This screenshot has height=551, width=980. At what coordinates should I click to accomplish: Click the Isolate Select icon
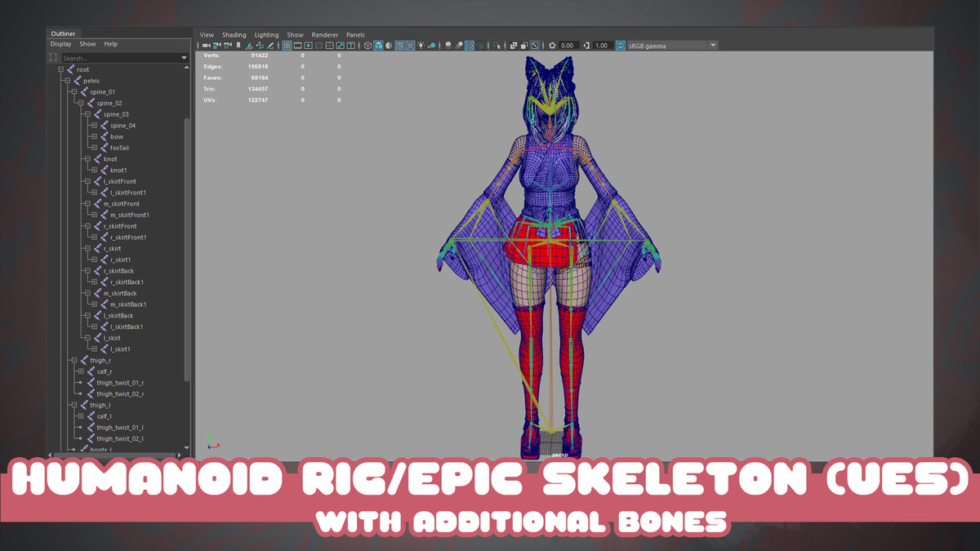pyautogui.click(x=497, y=46)
